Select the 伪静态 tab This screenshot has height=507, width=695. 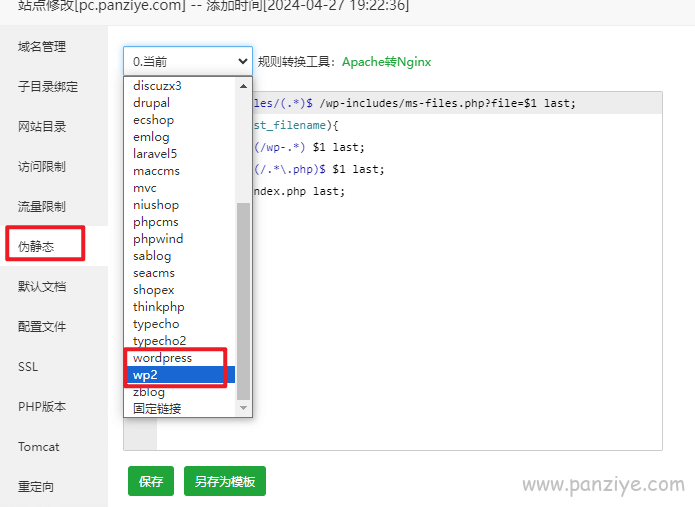[54, 246]
